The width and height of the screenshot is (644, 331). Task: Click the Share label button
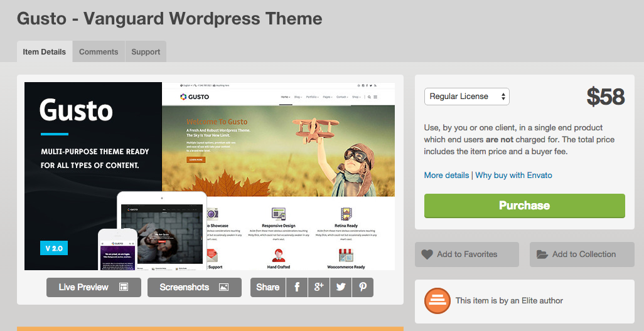click(x=268, y=287)
